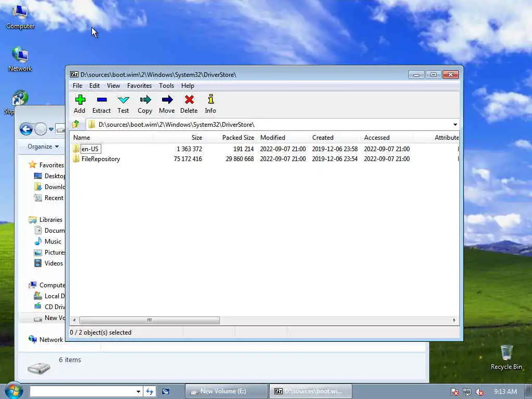This screenshot has width=532, height=399.
Task: Click the red Delete icon
Action: (189, 100)
